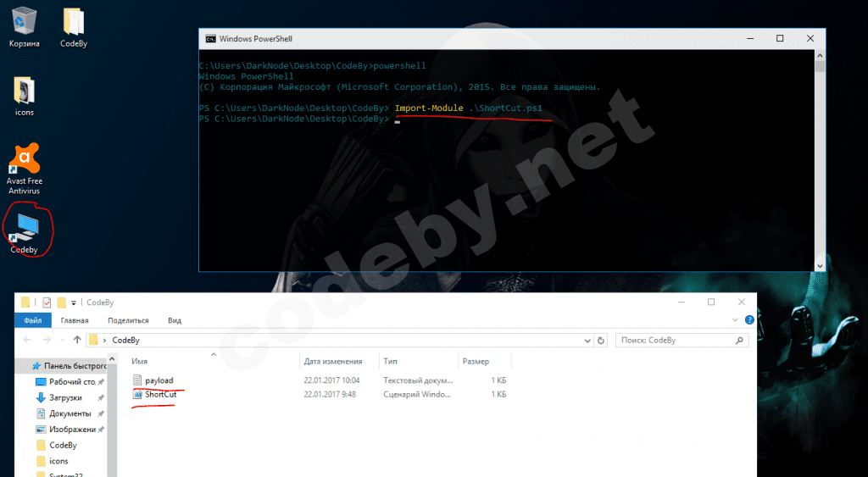Image resolution: width=868 pixels, height=477 pixels.
Task: Select icons folder in navigation pane
Action: 52,461
